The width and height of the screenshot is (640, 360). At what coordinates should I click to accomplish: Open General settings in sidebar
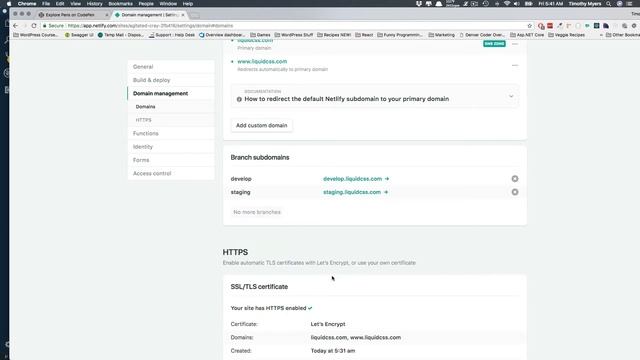click(171, 67)
